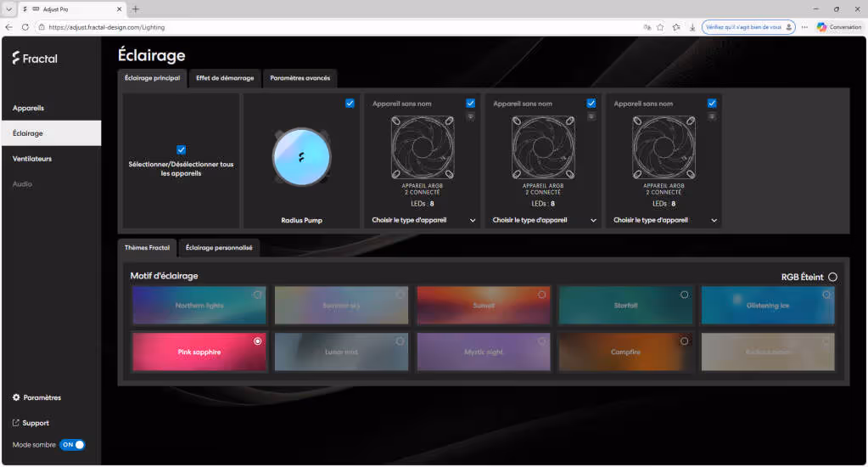
Task: Turn off the Mode sombre switch
Action: tap(72, 444)
